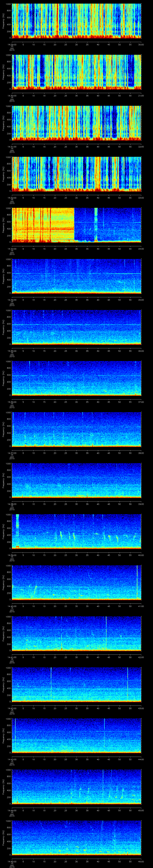Screen dimensions: 153x868
Task: Click the 43:00 end time label
Action: tap(141, 708)
